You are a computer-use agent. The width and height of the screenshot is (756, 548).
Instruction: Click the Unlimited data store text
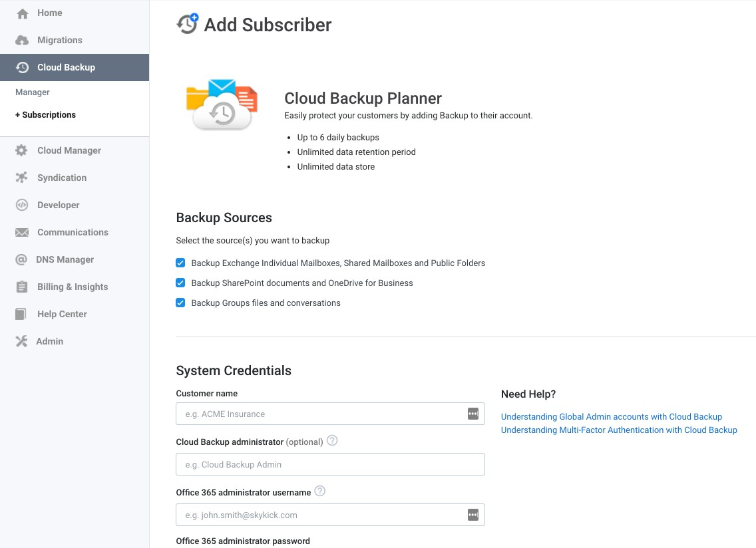[x=335, y=167]
